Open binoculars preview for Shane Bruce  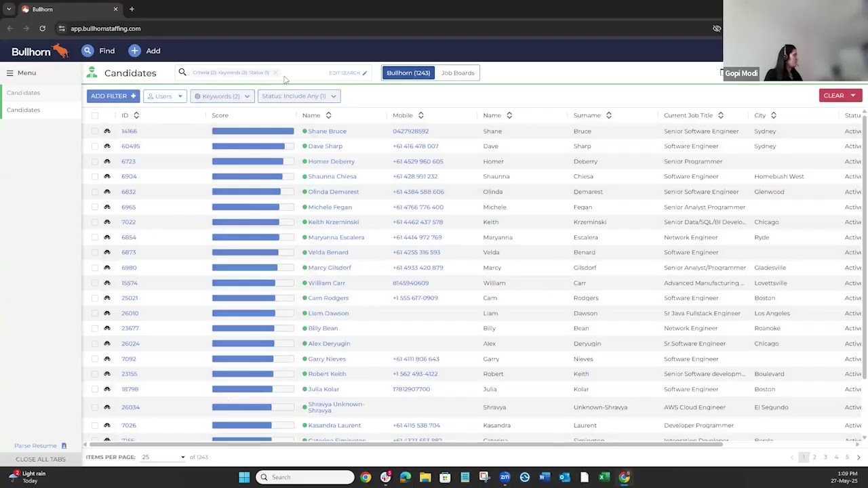point(107,131)
